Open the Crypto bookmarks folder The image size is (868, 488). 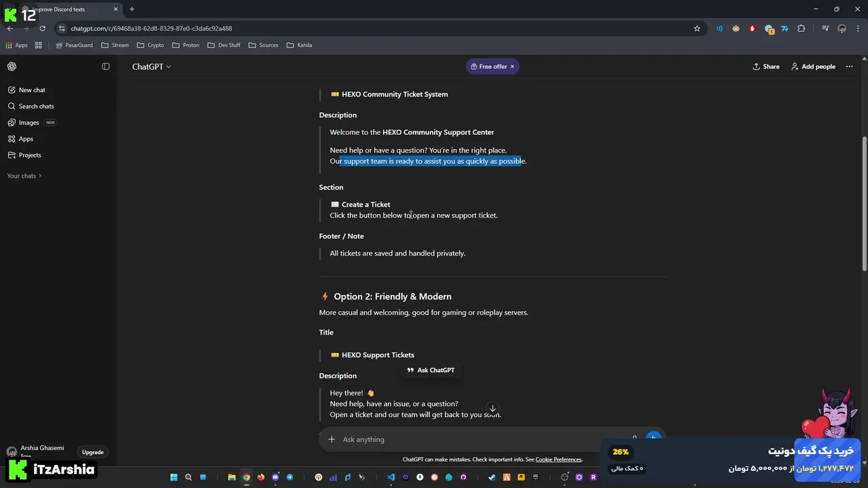pyautogui.click(x=150, y=45)
